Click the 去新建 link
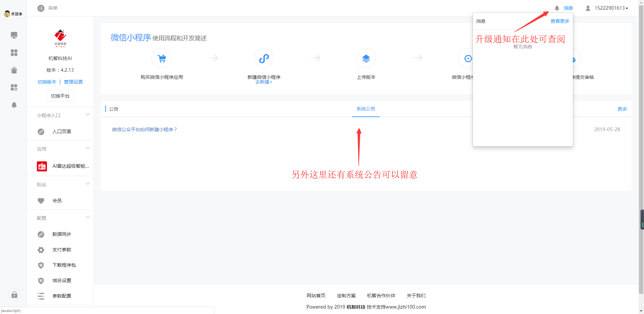This screenshot has height=314, width=644. click(x=264, y=82)
